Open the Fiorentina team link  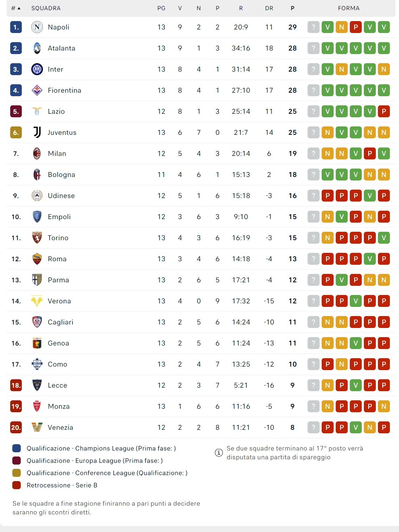click(64, 90)
